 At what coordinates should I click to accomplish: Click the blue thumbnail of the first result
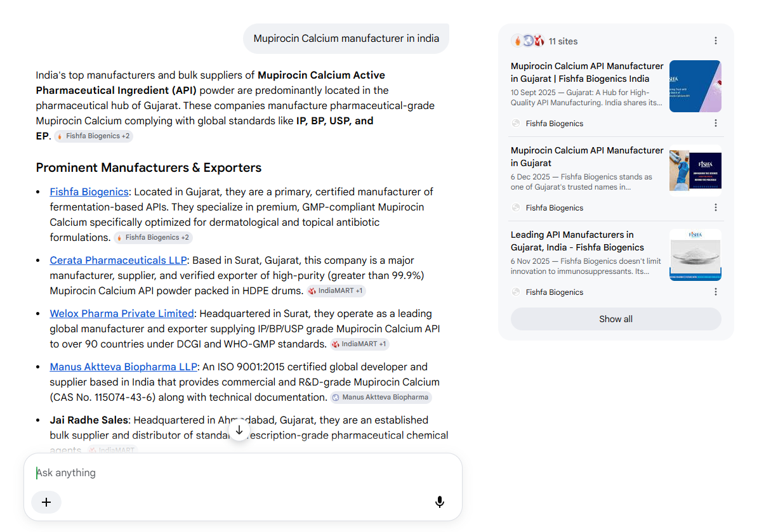695,86
